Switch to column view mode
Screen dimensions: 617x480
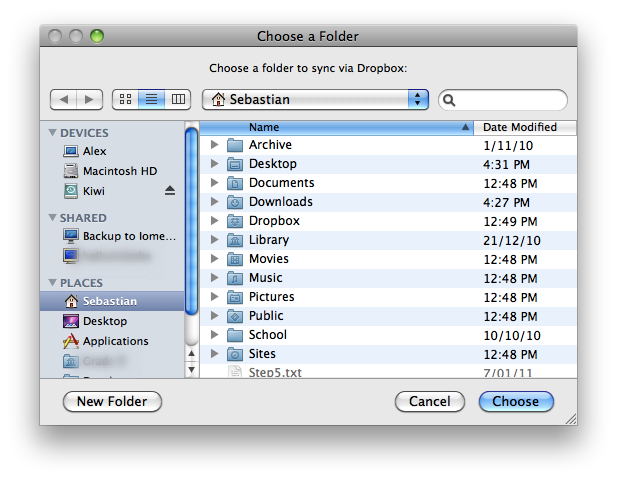tap(178, 99)
